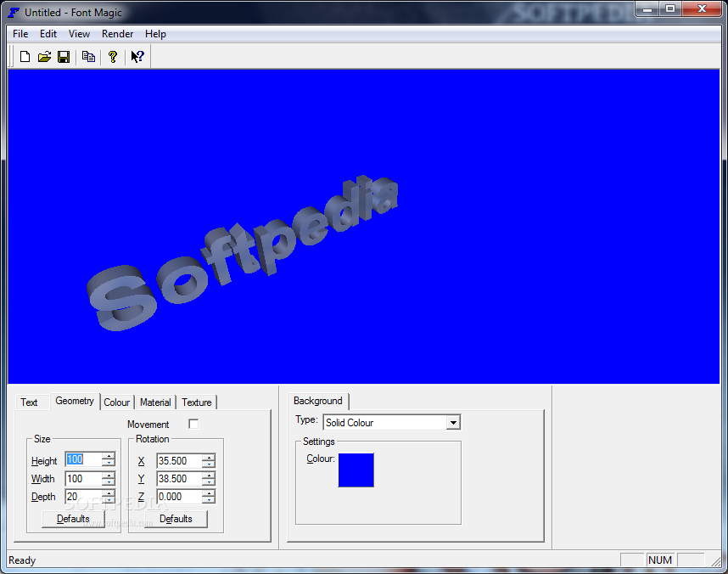This screenshot has height=574, width=728.
Task: Click the Open file folder icon
Action: click(45, 57)
